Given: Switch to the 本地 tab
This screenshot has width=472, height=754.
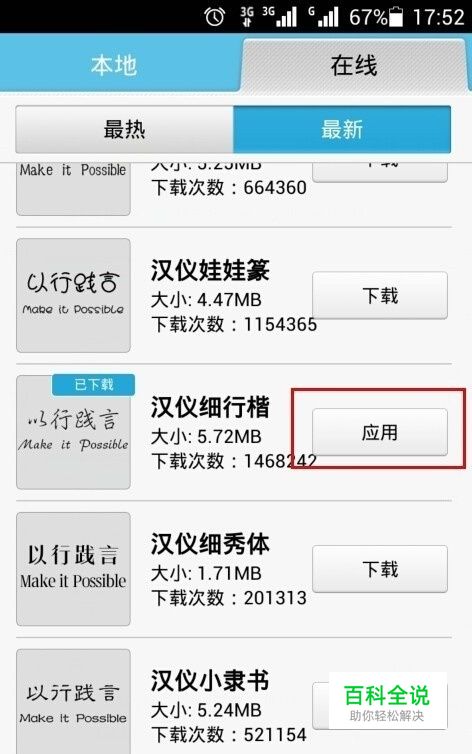Looking at the screenshot, I should [x=114, y=65].
